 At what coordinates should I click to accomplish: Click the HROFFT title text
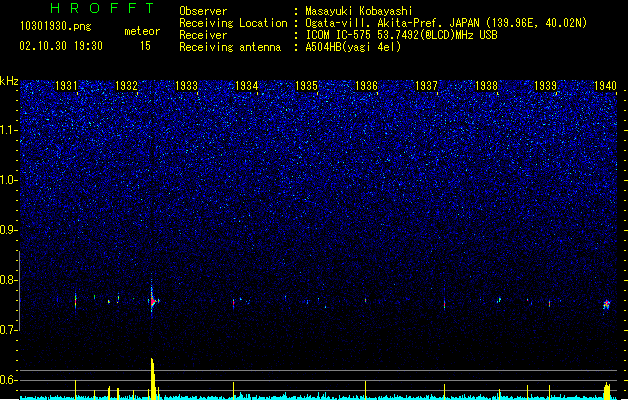[102, 8]
